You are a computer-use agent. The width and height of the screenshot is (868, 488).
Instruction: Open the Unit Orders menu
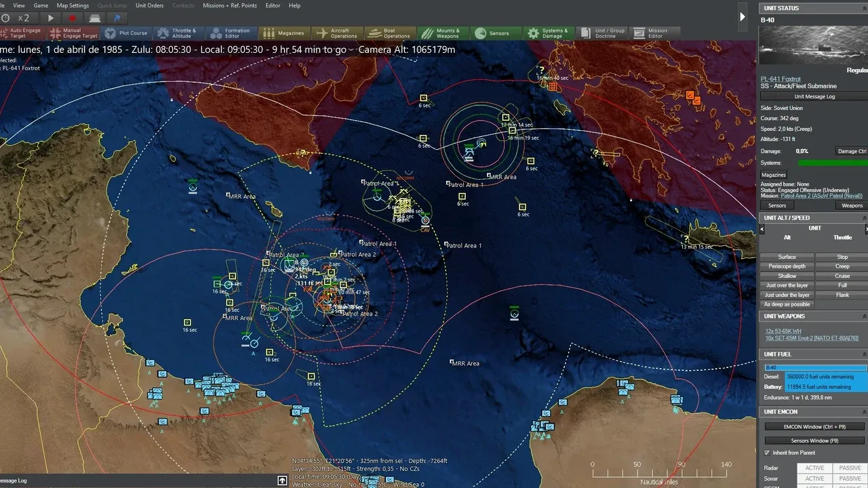pos(149,5)
